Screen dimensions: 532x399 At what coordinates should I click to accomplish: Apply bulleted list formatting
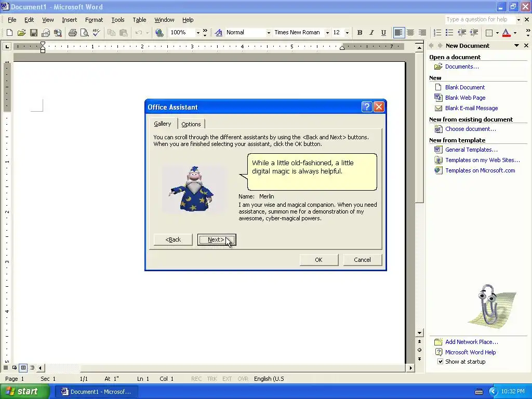point(449,33)
